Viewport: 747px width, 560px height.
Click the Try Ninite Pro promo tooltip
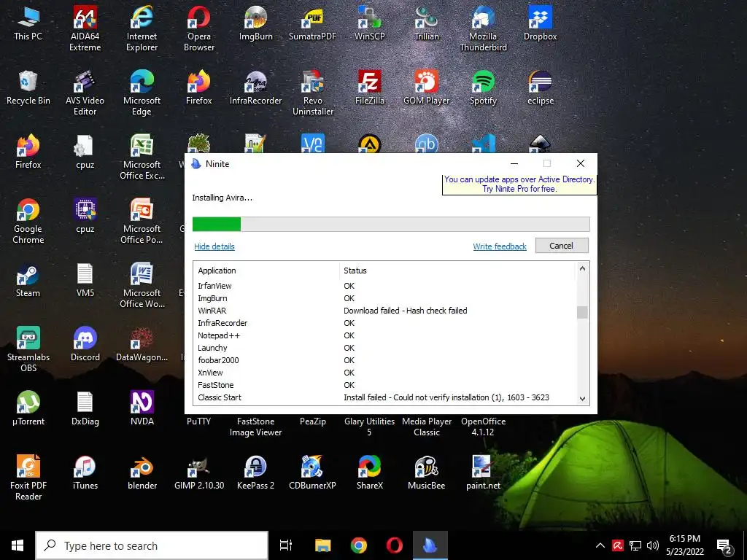pos(519,184)
